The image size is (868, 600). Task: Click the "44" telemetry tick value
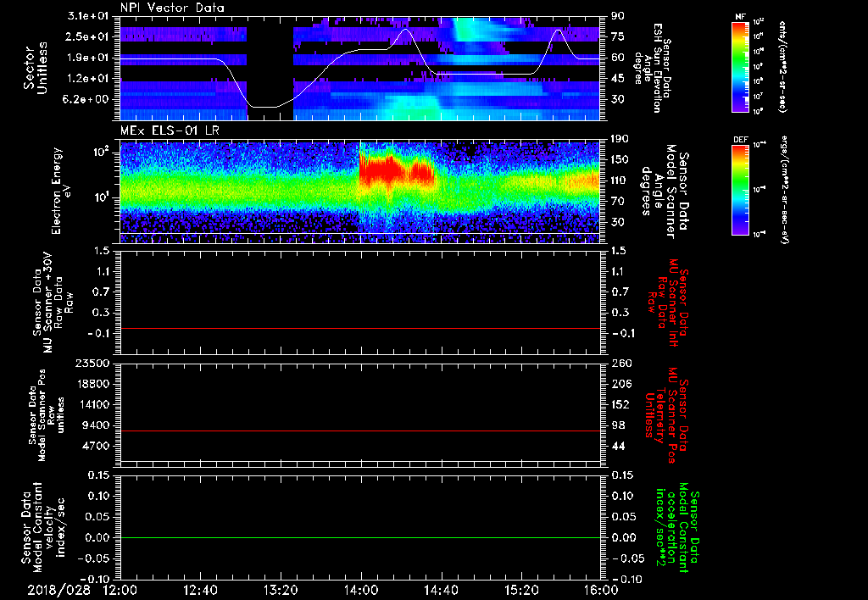[x=617, y=446]
